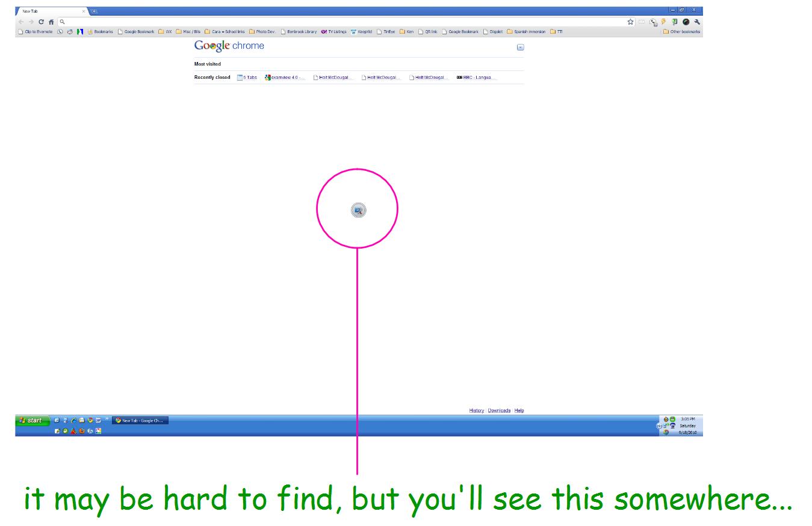The height and width of the screenshot is (526, 812).
Task: Bookmark this page with the star icon
Action: 631,22
